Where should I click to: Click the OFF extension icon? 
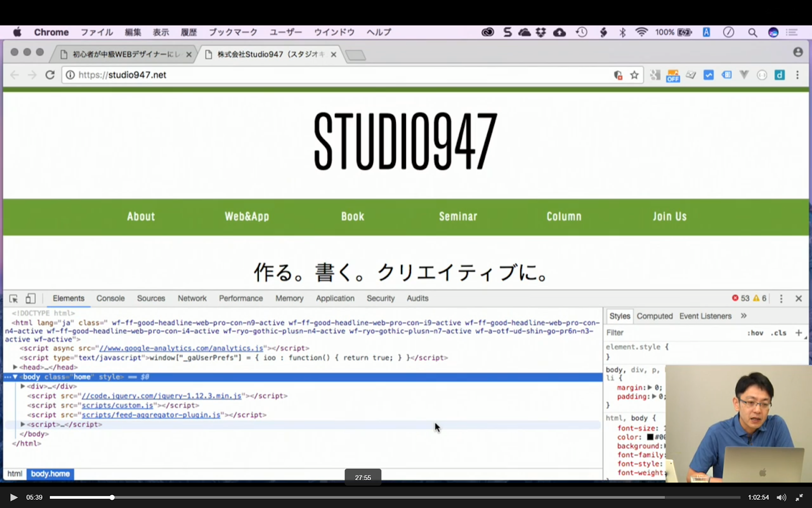coord(673,75)
